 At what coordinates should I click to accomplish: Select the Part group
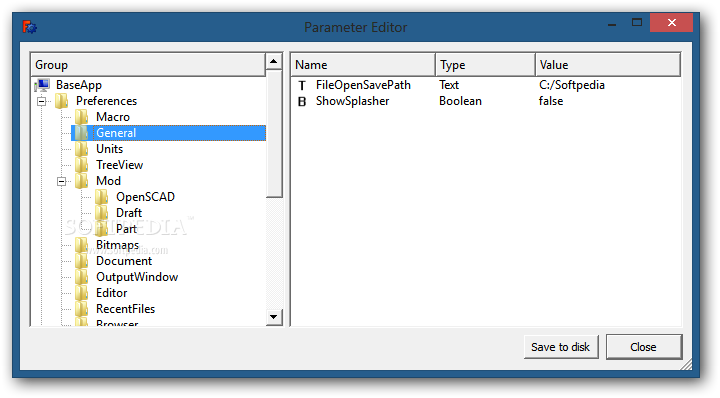pyautogui.click(x=126, y=229)
